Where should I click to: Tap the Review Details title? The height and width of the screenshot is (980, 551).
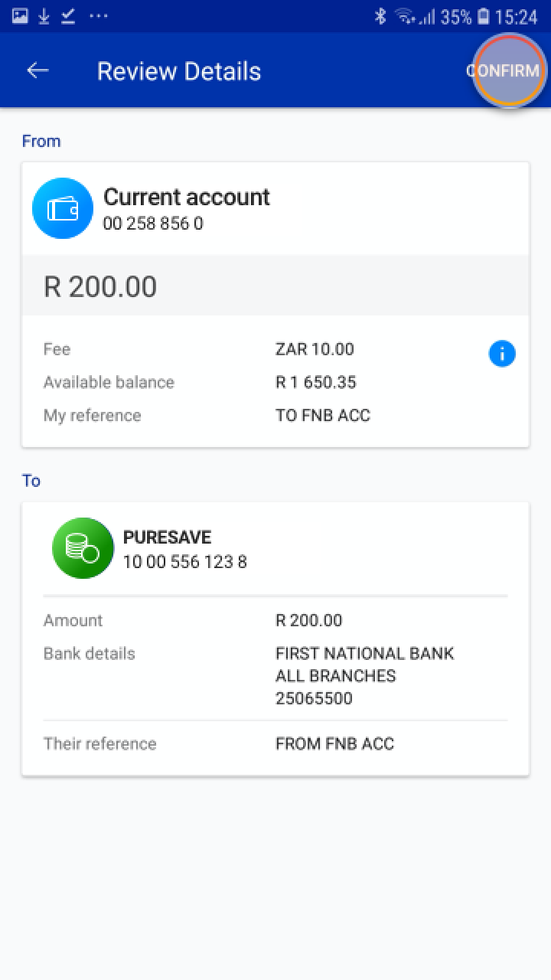click(179, 71)
